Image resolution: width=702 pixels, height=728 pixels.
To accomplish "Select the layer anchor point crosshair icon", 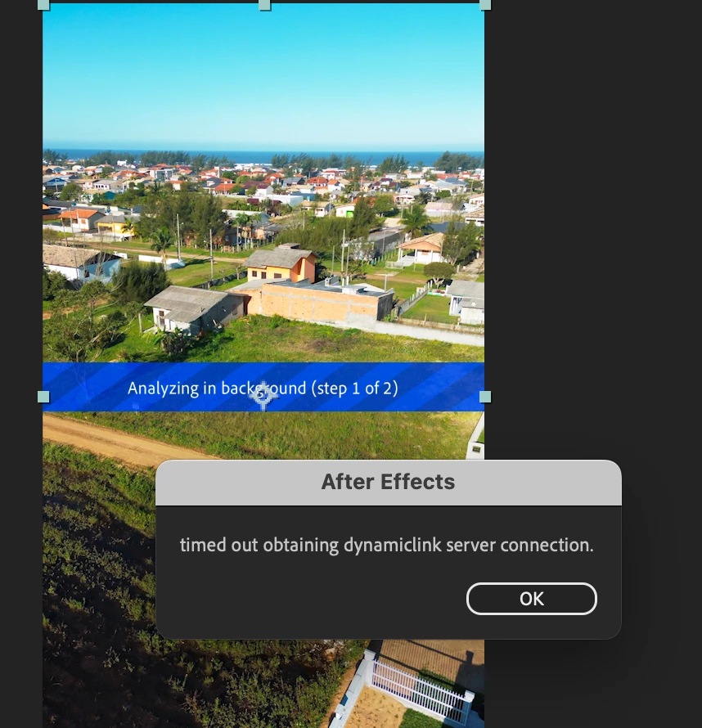I will (263, 396).
